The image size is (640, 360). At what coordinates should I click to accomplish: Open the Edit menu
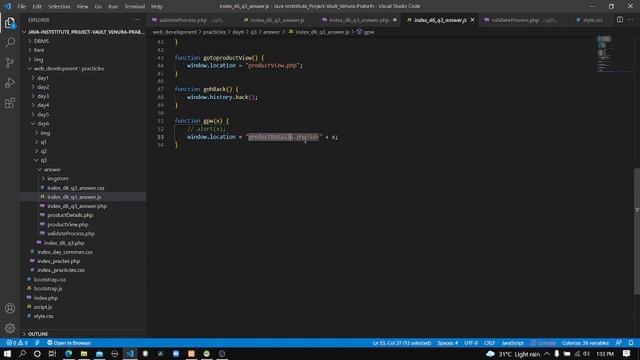pyautogui.click(x=37, y=6)
